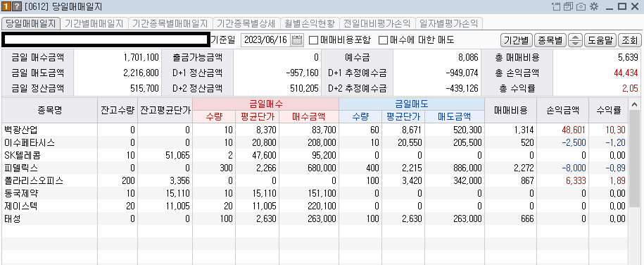Click the 종목별 button
This screenshot has width=644, height=265.
(x=550, y=40)
